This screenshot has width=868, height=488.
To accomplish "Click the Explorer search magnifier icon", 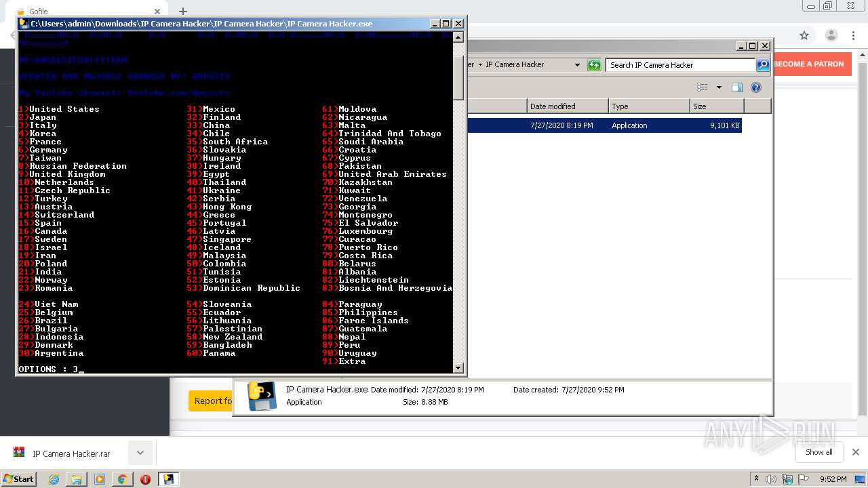I will (763, 65).
